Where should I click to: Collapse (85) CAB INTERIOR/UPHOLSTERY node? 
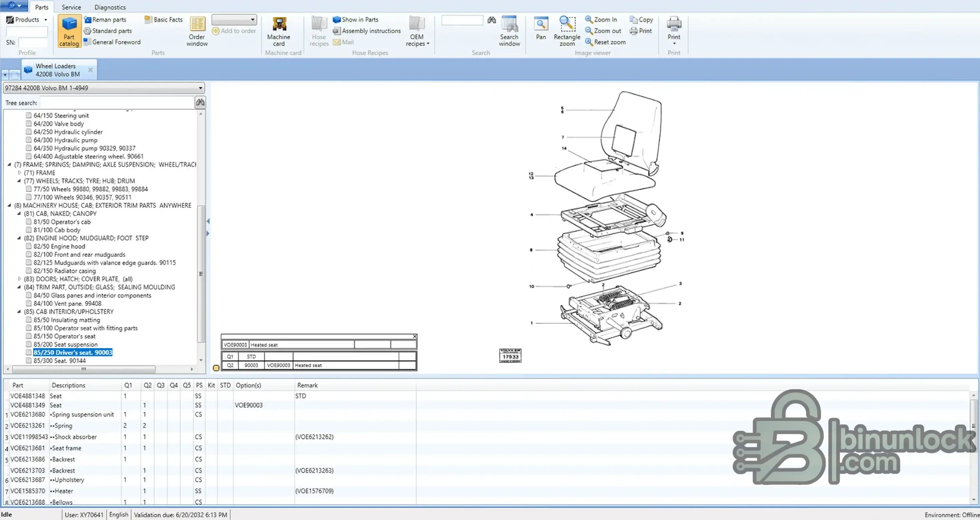(x=19, y=312)
